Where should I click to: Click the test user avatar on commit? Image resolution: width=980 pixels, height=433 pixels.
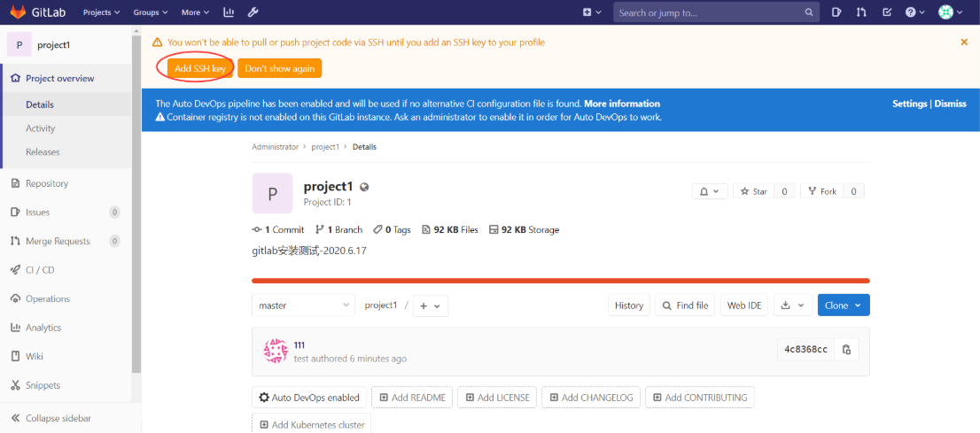276,352
